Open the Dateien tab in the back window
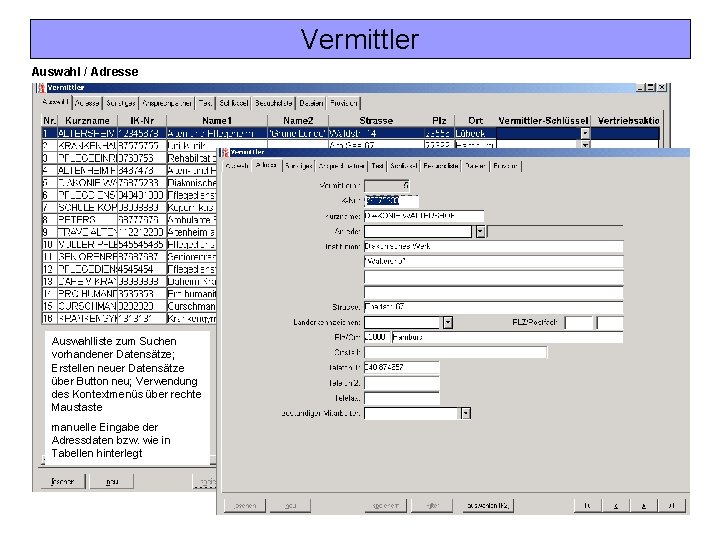The height and width of the screenshot is (540, 720). [x=311, y=103]
